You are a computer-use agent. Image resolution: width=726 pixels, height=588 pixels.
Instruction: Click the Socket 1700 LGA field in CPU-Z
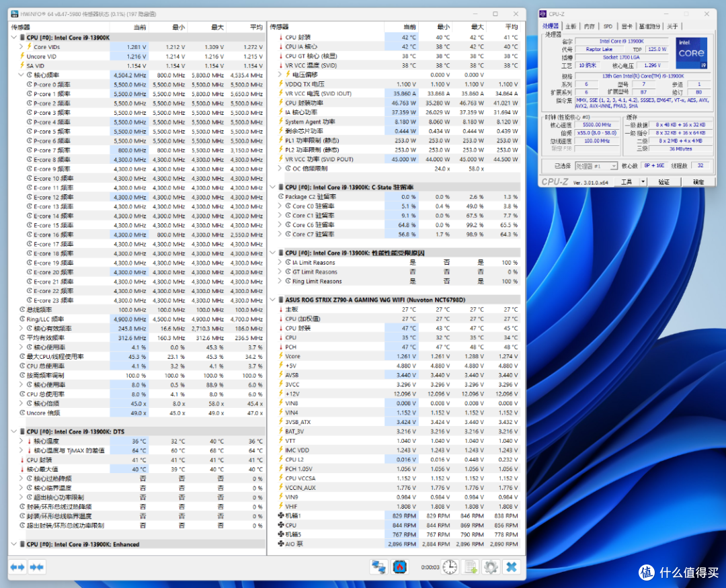click(621, 57)
